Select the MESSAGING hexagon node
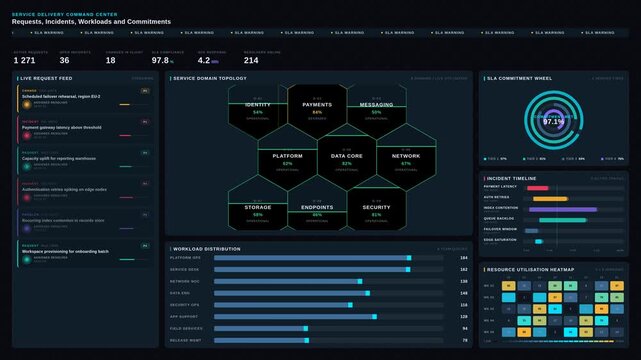 coord(377,110)
